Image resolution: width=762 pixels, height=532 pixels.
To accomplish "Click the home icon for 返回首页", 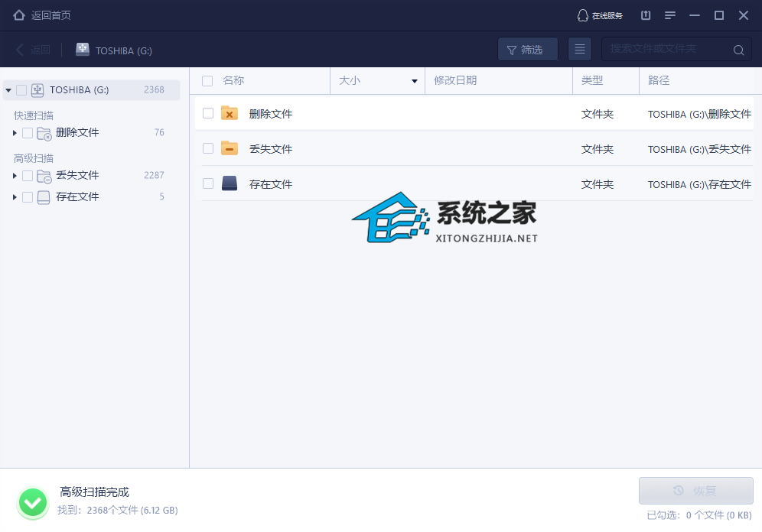I will pos(19,15).
